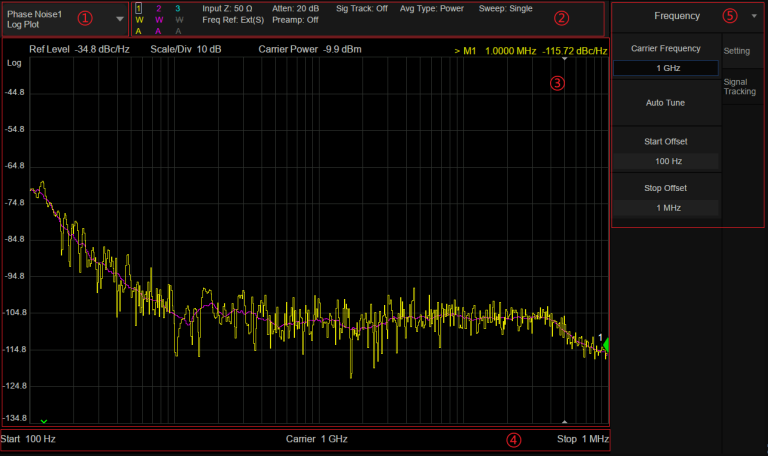Select magenta trace 2 indicator

pyautogui.click(x=158, y=8)
